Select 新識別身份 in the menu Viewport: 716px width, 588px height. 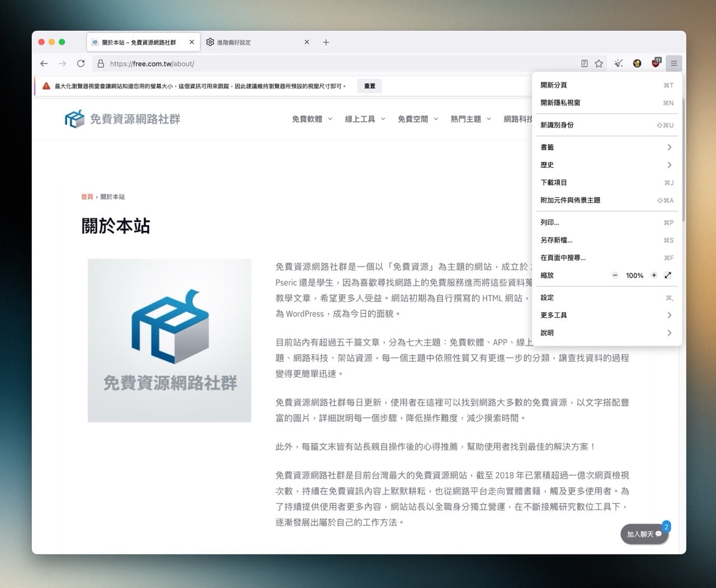(x=607, y=125)
